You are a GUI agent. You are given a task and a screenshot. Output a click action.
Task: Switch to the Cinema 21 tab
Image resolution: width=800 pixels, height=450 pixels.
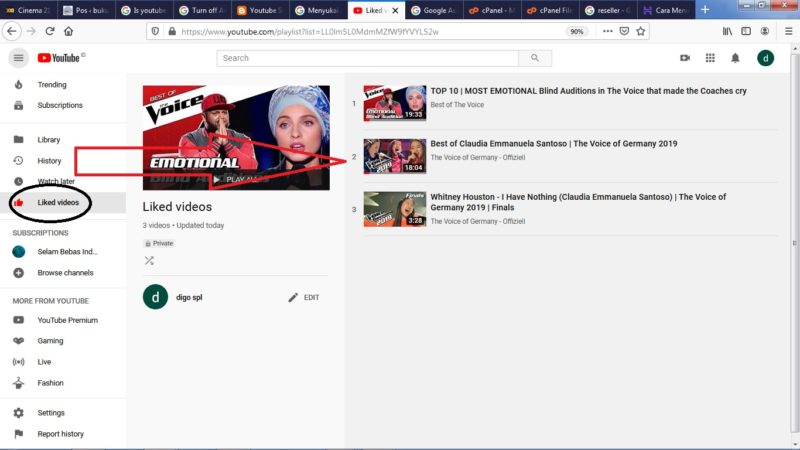(29, 10)
